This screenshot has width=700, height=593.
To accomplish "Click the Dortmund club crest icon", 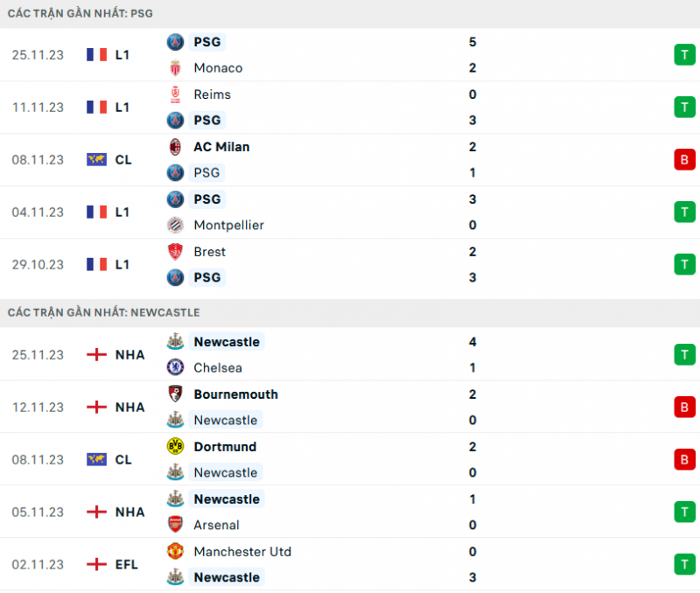I will (x=175, y=447).
